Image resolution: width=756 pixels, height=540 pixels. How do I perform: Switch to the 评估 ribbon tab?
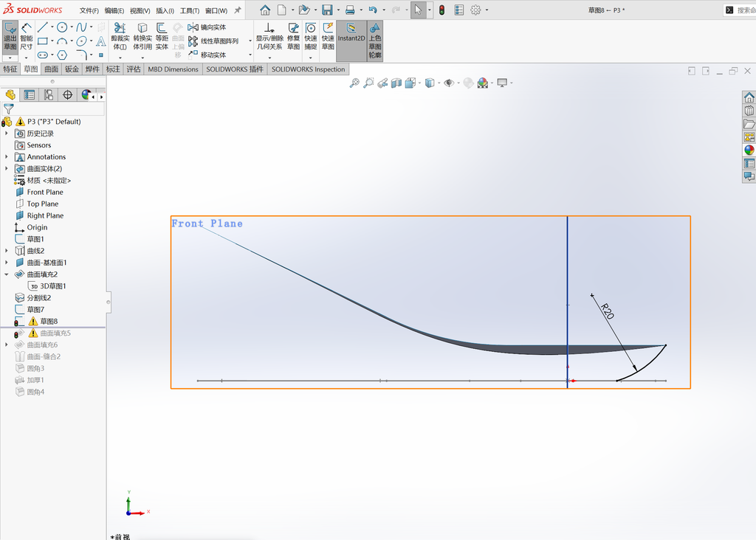tap(134, 69)
